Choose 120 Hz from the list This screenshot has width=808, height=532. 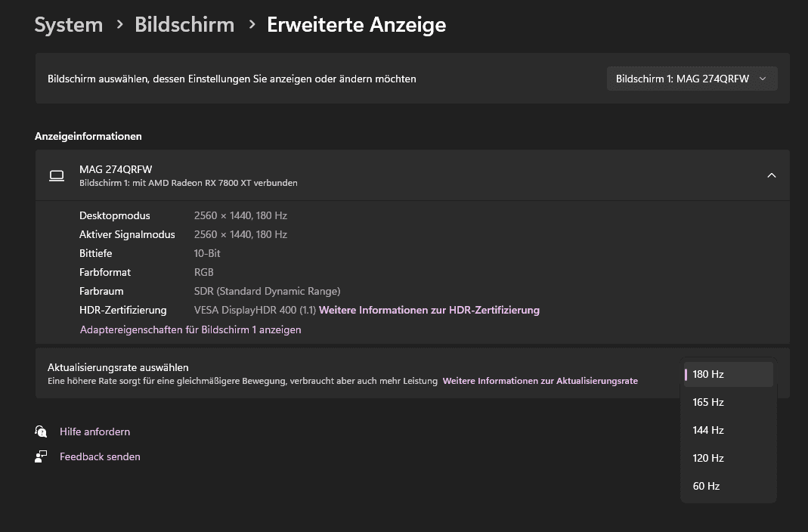728,458
